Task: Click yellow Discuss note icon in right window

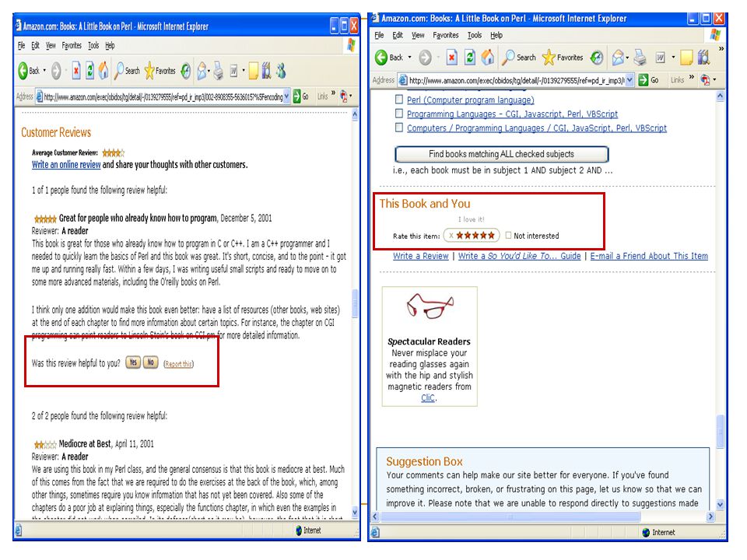Action: point(686,58)
